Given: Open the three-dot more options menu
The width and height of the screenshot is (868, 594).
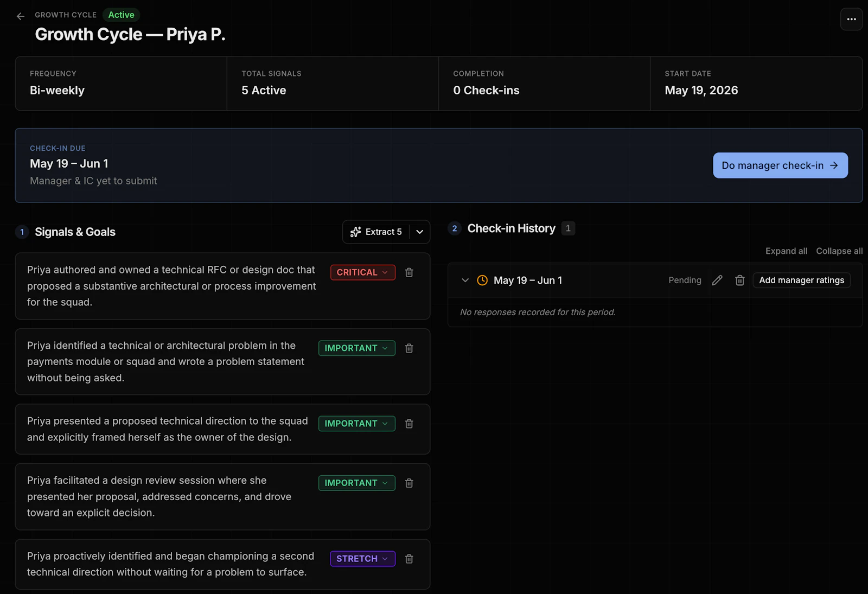Looking at the screenshot, I should coord(851,19).
